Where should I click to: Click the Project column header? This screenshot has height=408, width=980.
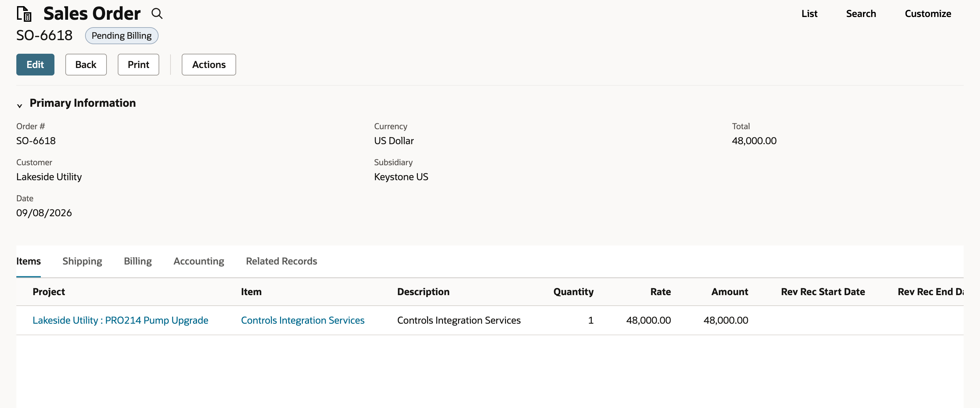[x=49, y=292]
